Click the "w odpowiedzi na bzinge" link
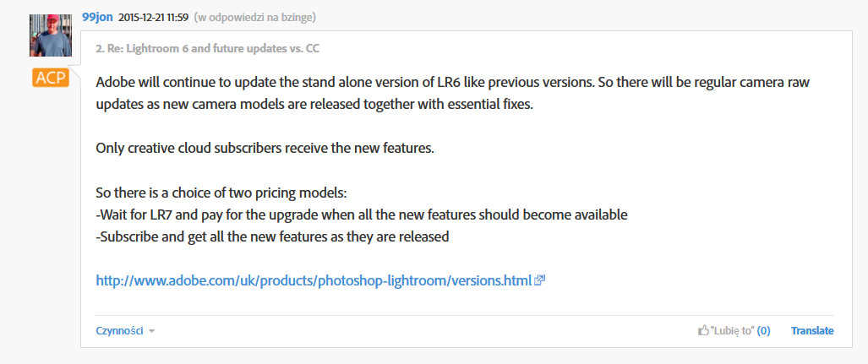 pos(256,18)
